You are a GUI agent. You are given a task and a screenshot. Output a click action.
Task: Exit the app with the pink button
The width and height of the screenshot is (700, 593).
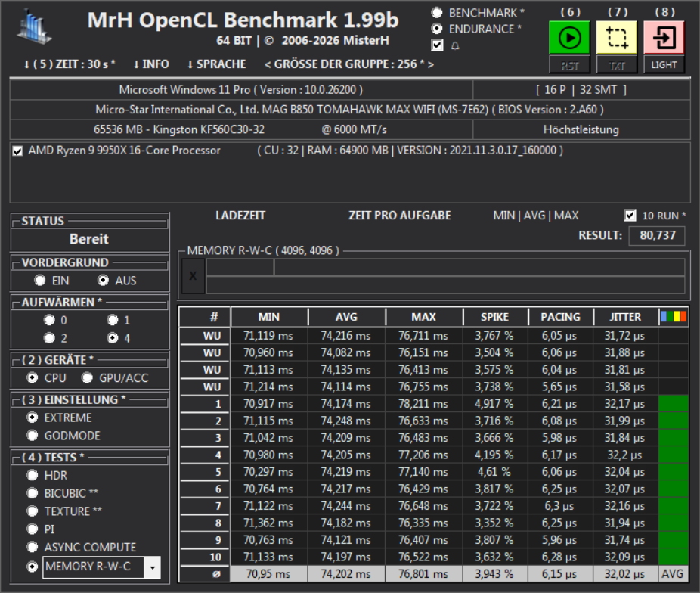pyautogui.click(x=664, y=38)
